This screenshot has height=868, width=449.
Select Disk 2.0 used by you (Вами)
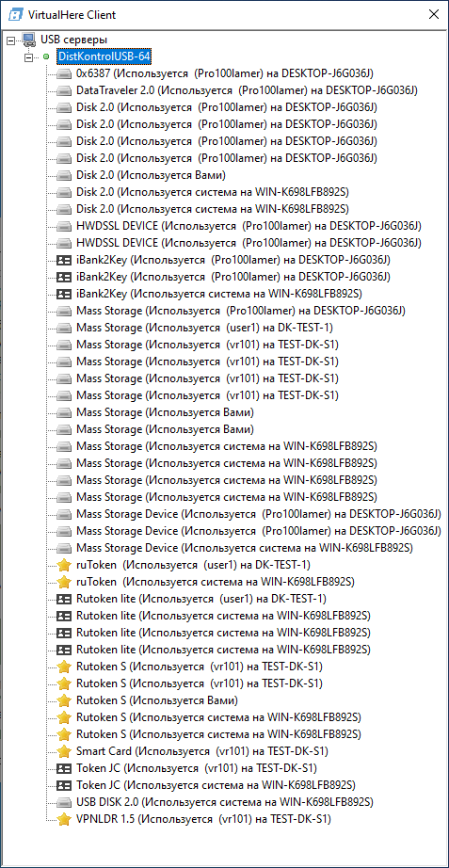(x=150, y=175)
